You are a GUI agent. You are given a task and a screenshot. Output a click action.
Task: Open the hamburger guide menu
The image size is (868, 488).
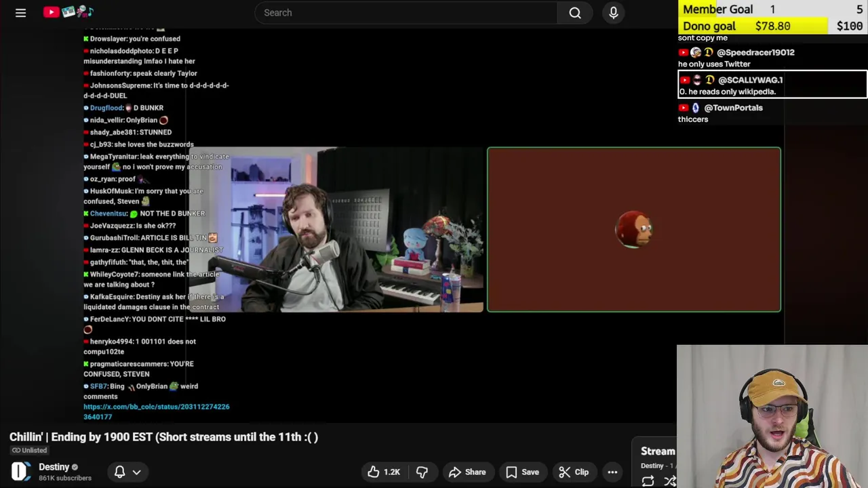20,12
